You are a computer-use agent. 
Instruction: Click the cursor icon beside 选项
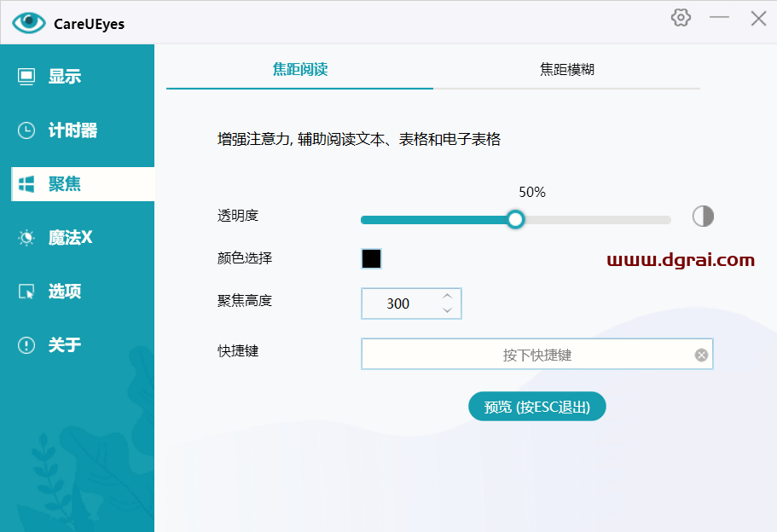(26, 292)
